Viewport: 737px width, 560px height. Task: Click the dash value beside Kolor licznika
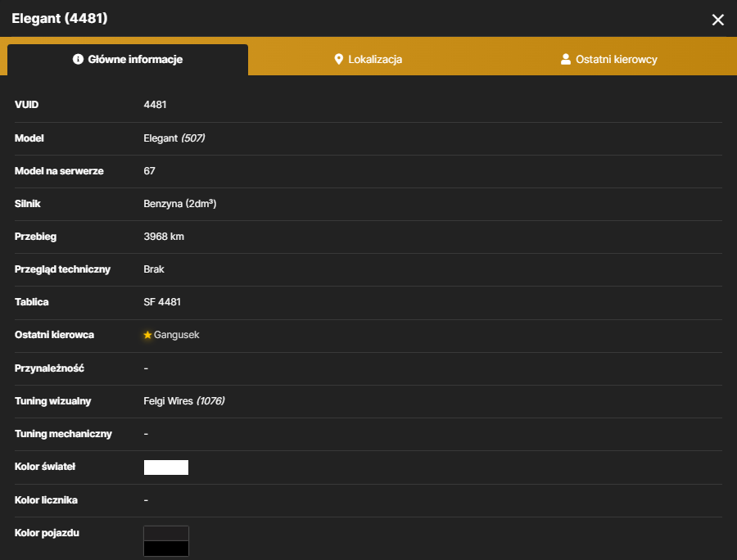click(147, 500)
